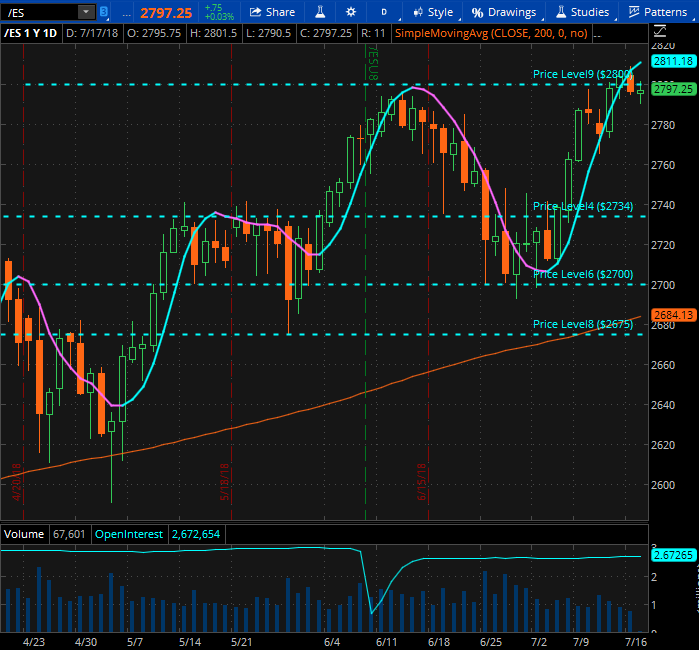Click the blue number 3 link badge

click(103, 12)
